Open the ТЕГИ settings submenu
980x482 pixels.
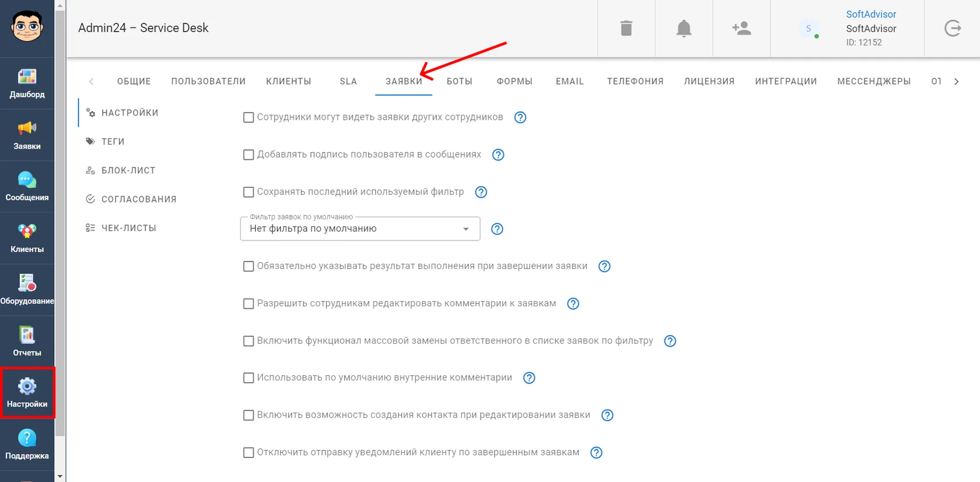[x=113, y=141]
